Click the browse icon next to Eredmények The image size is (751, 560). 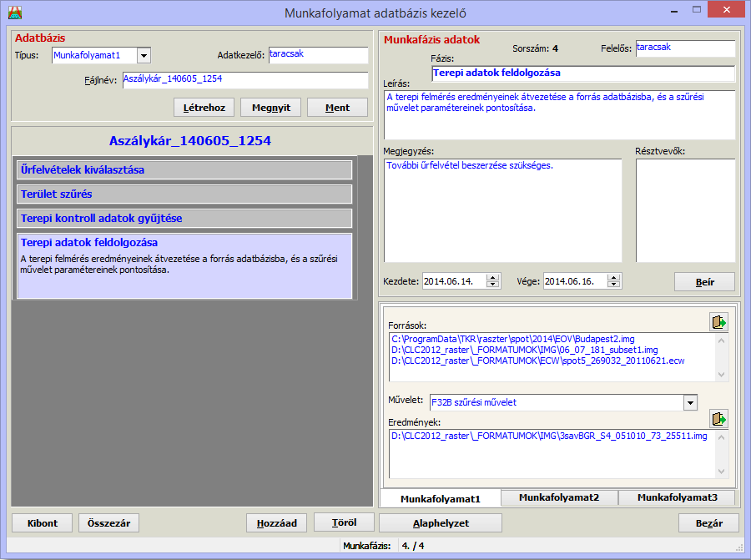718,418
